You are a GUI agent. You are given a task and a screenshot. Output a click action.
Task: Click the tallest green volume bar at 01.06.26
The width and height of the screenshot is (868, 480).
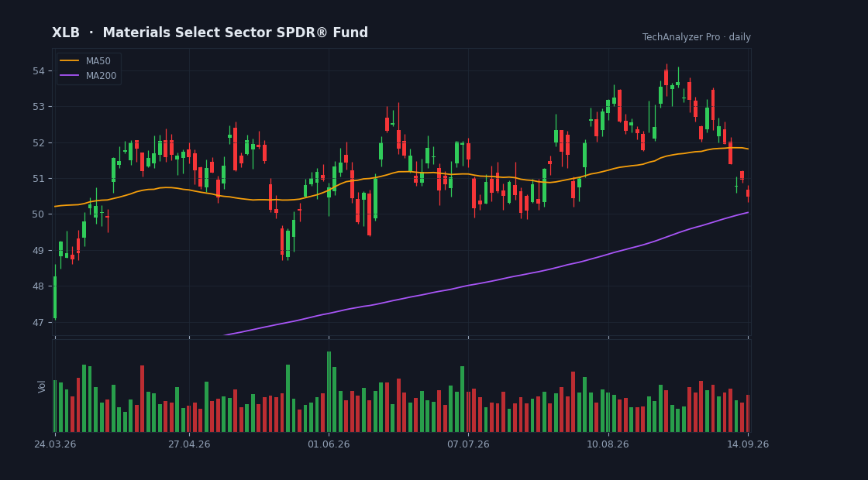coord(329,392)
